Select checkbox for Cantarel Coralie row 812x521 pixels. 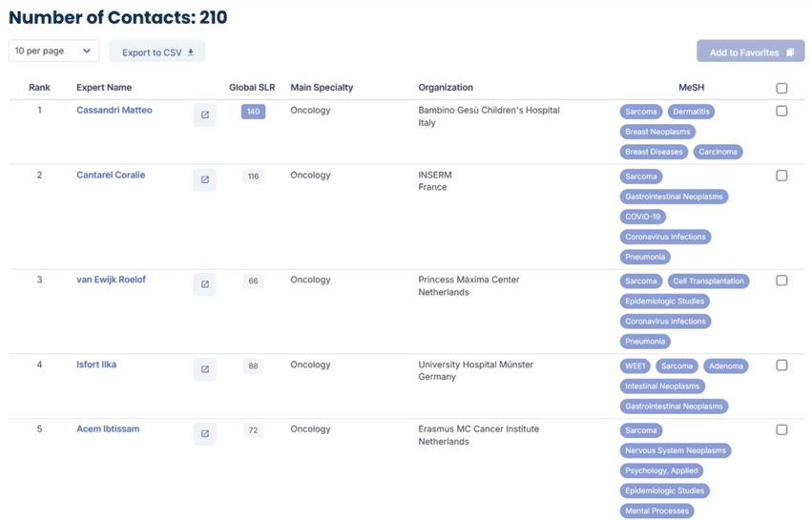pyautogui.click(x=781, y=176)
